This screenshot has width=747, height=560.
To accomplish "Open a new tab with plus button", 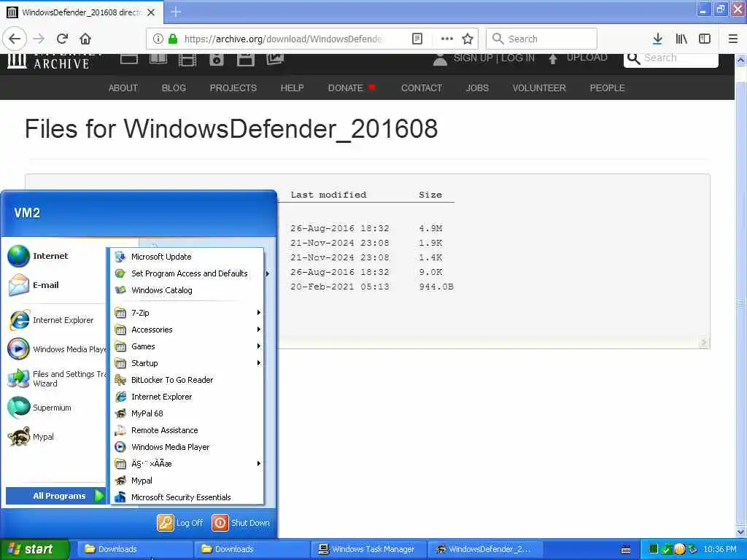I will click(176, 12).
